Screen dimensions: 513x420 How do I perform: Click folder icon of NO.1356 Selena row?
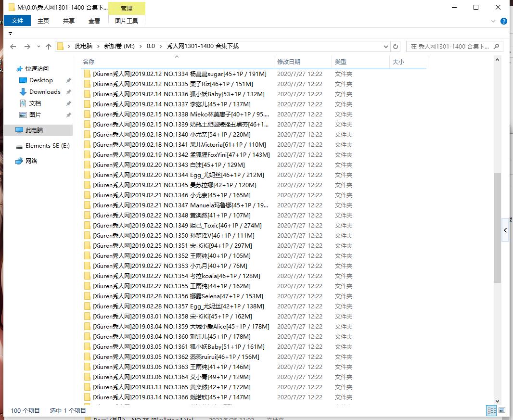pyautogui.click(x=88, y=296)
